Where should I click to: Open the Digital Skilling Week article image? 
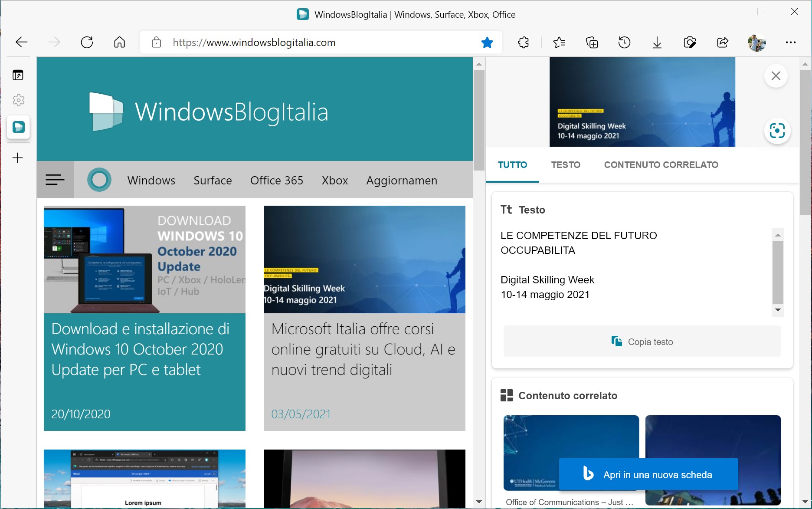click(x=364, y=259)
